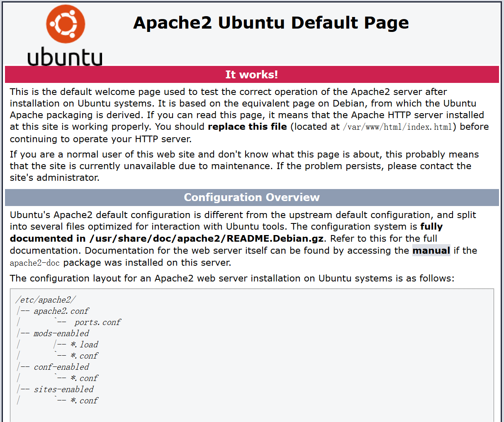Viewport: 504px width, 422px height.
Task: Select the sites-enabled directory entry
Action: 63,389
